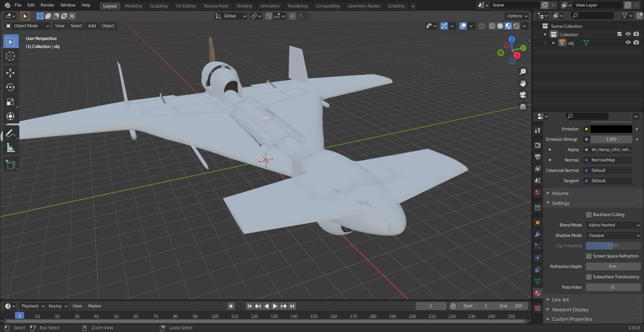Viewport: 644px width, 332px height.
Task: Open the Object Data properties tab
Action: 537,281
